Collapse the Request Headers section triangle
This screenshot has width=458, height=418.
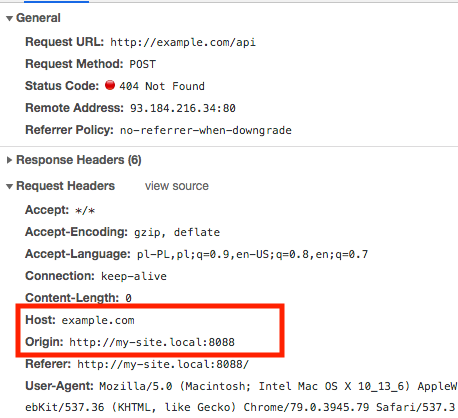pos(9,186)
